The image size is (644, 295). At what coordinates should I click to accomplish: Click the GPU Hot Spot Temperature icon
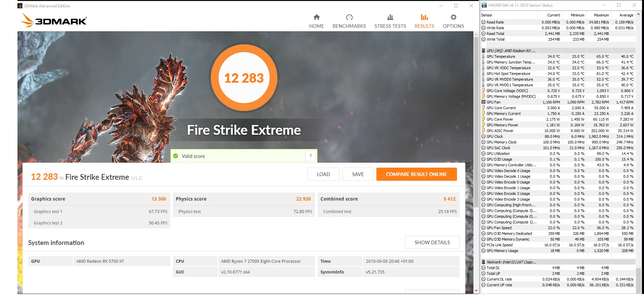484,74
